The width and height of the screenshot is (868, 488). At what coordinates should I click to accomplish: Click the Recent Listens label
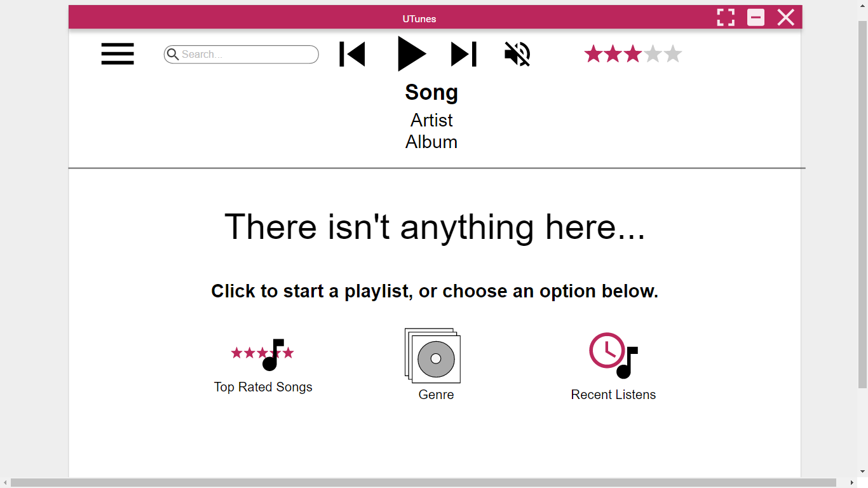tap(613, 395)
